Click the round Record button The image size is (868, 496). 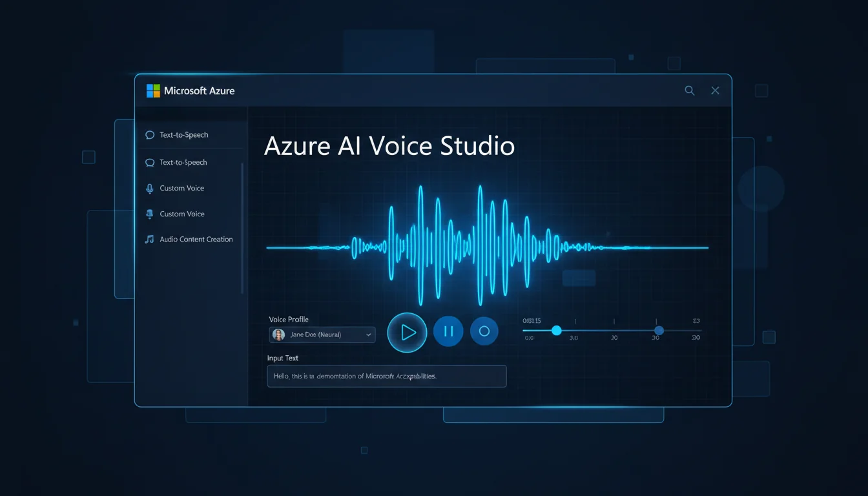484,331
